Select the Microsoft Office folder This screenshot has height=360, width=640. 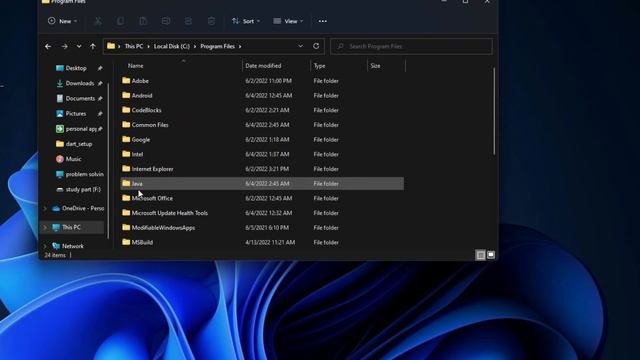pos(262,198)
